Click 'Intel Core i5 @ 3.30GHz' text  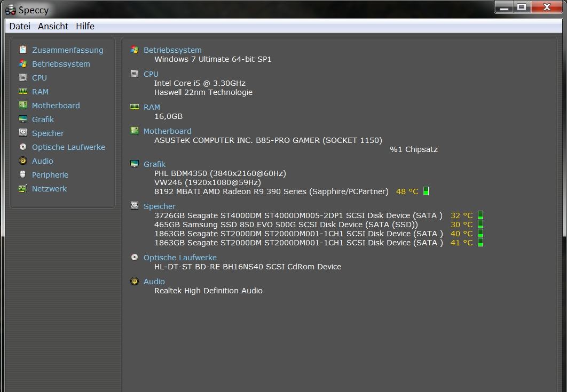(x=200, y=83)
